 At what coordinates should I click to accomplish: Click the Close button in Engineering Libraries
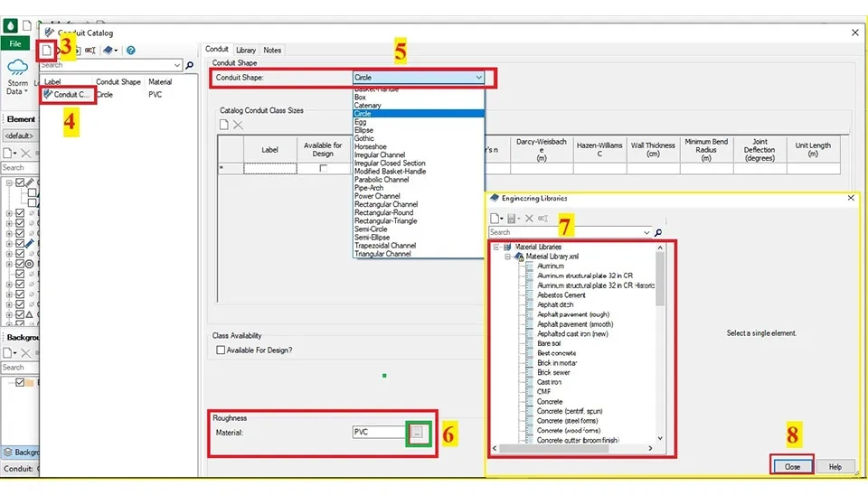click(792, 466)
